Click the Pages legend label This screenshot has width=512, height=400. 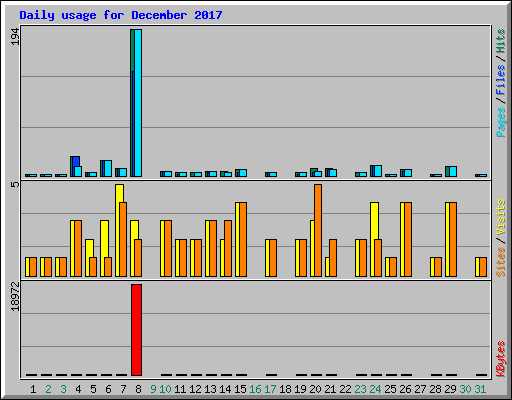click(501, 122)
